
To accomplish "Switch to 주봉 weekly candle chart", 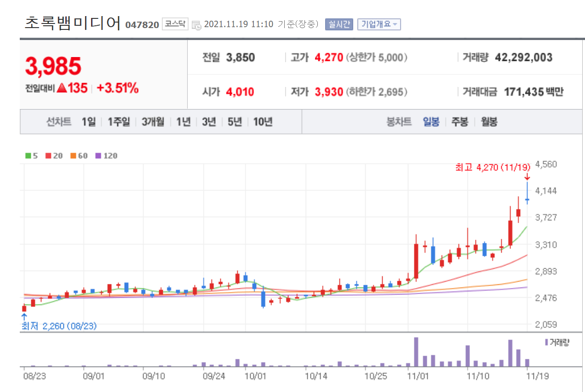I will [459, 122].
